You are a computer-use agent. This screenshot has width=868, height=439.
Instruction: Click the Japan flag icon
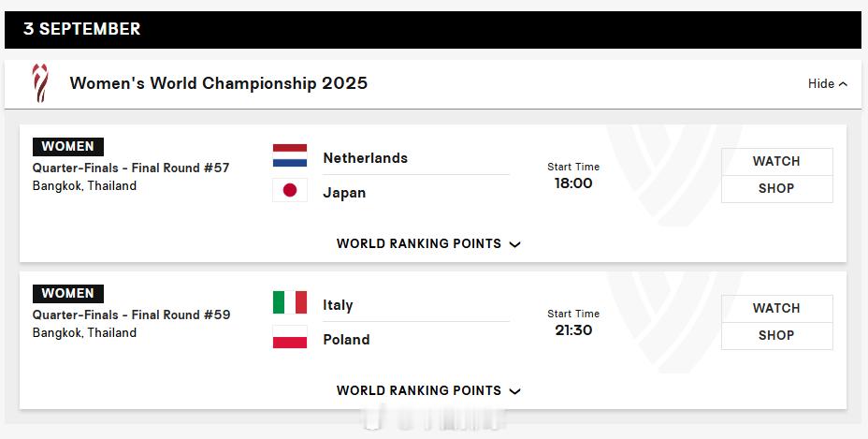tap(290, 190)
